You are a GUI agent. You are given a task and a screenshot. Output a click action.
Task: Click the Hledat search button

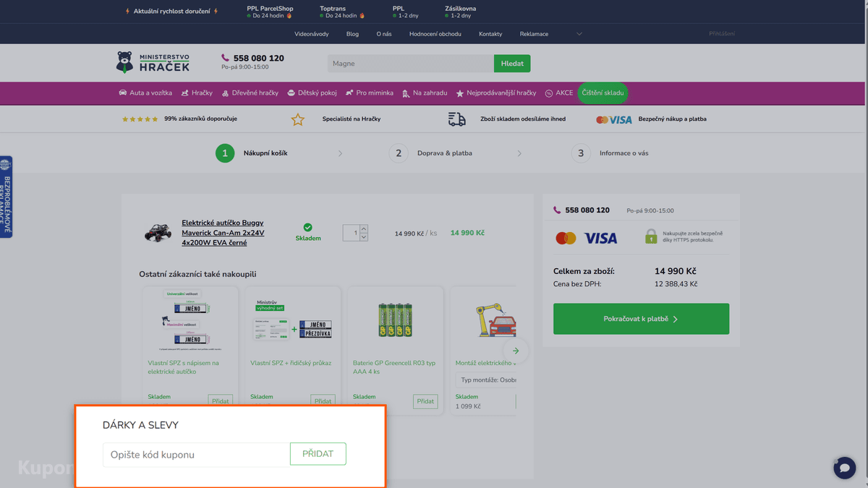tap(512, 64)
